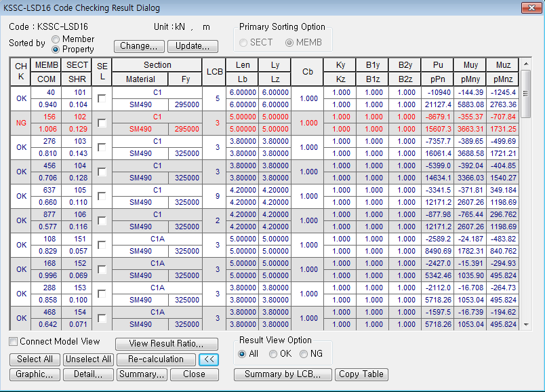545x392 pixels.
Task: Tick the SEL checkbox for member 40
Action: pos(102,98)
